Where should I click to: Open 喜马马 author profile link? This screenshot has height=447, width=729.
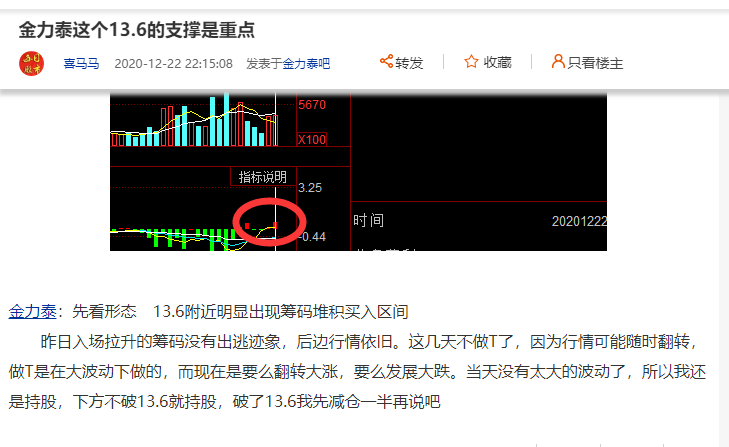pyautogui.click(x=81, y=63)
